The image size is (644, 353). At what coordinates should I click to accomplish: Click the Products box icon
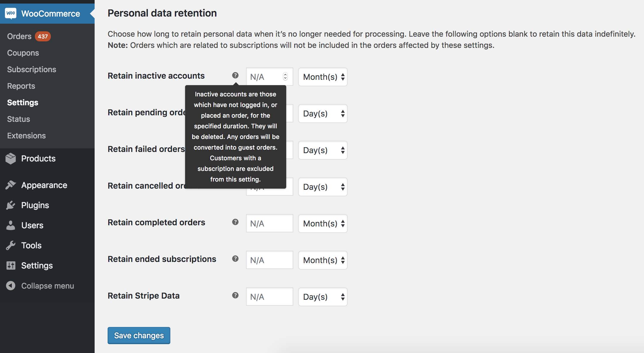pyautogui.click(x=11, y=158)
